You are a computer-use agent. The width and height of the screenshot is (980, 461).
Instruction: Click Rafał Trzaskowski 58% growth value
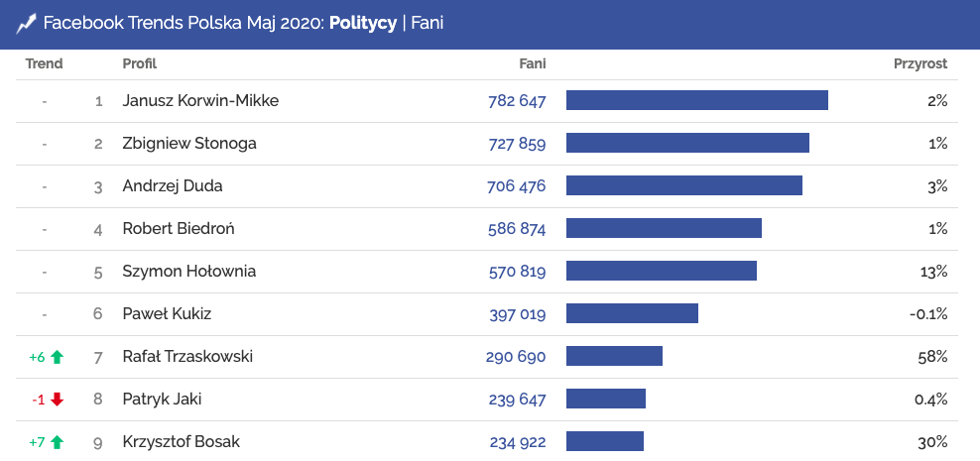(933, 357)
